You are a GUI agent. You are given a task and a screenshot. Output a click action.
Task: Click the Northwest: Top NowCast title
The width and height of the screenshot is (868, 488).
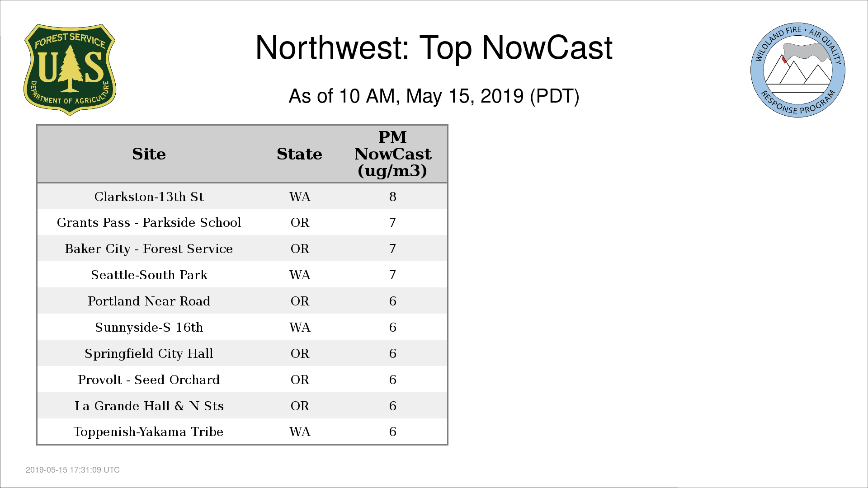(434, 48)
